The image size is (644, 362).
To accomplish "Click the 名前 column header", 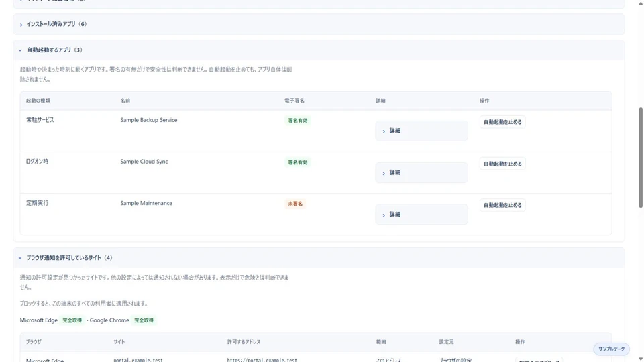I will tap(125, 101).
